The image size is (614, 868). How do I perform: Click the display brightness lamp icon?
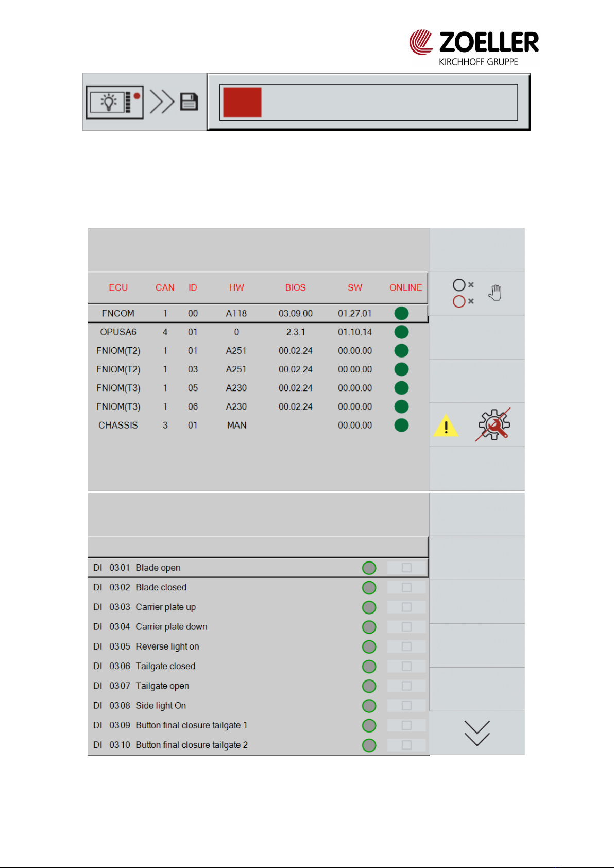pos(114,102)
